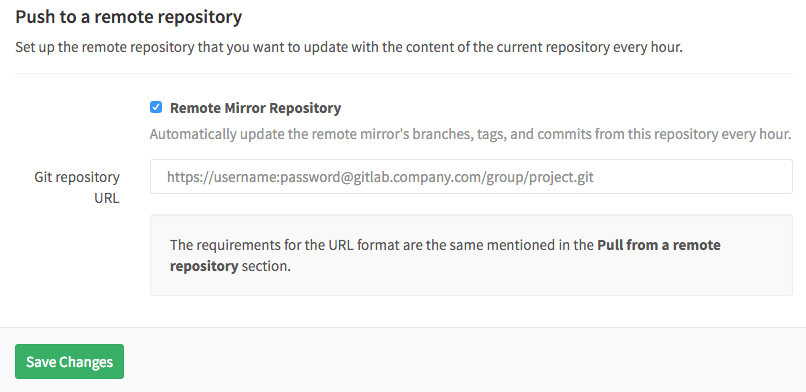The image size is (806, 392).
Task: Click the Push to a remote repository heading
Action: (x=129, y=17)
